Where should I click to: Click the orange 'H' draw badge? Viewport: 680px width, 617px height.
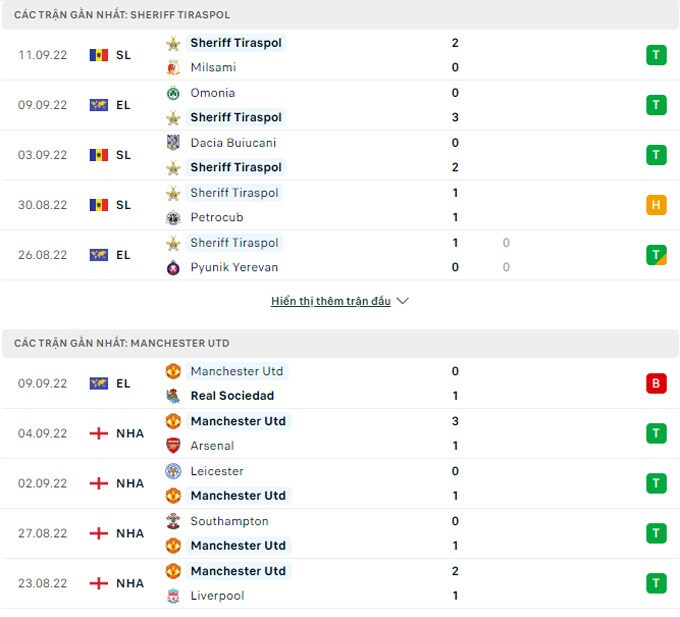pos(656,205)
